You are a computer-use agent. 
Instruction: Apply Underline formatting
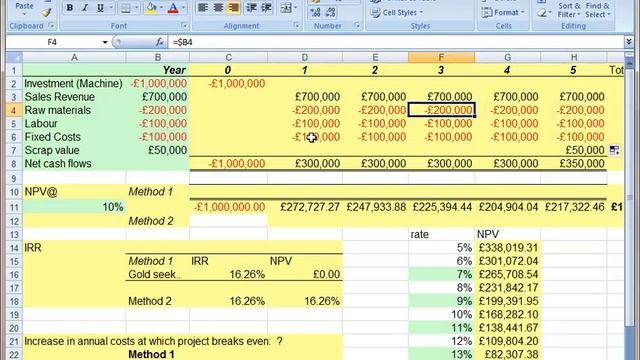(100, 8)
